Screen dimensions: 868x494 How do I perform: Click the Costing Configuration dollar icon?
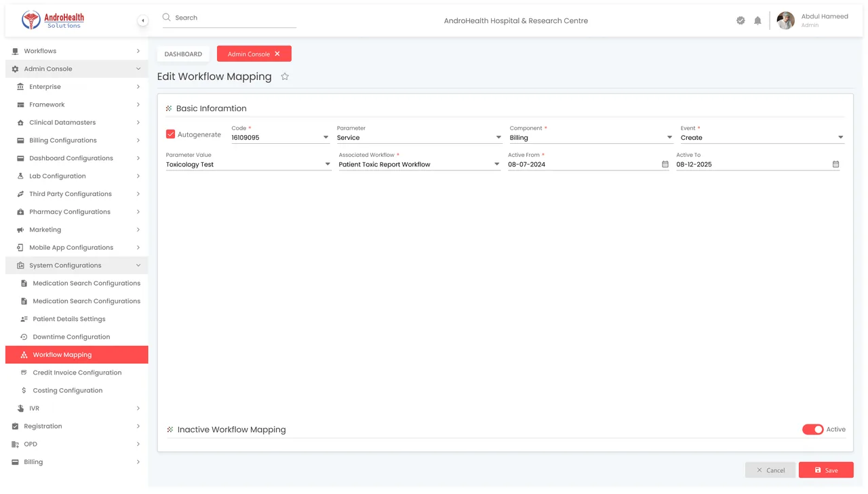click(x=24, y=391)
